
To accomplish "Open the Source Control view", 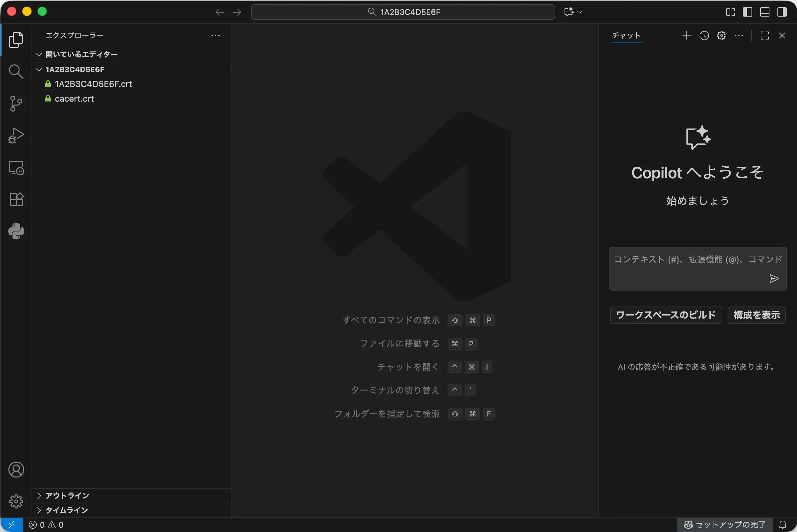I will [16, 104].
